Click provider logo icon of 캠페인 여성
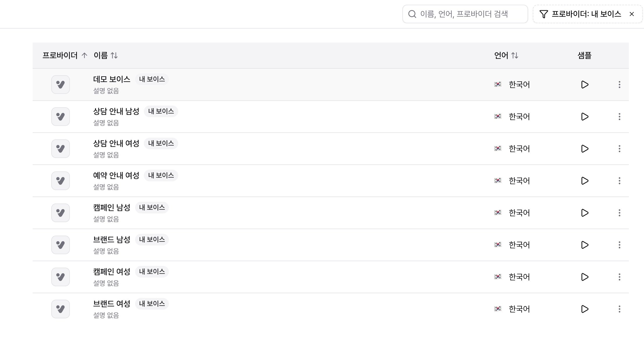The width and height of the screenshot is (644, 344). (61, 277)
